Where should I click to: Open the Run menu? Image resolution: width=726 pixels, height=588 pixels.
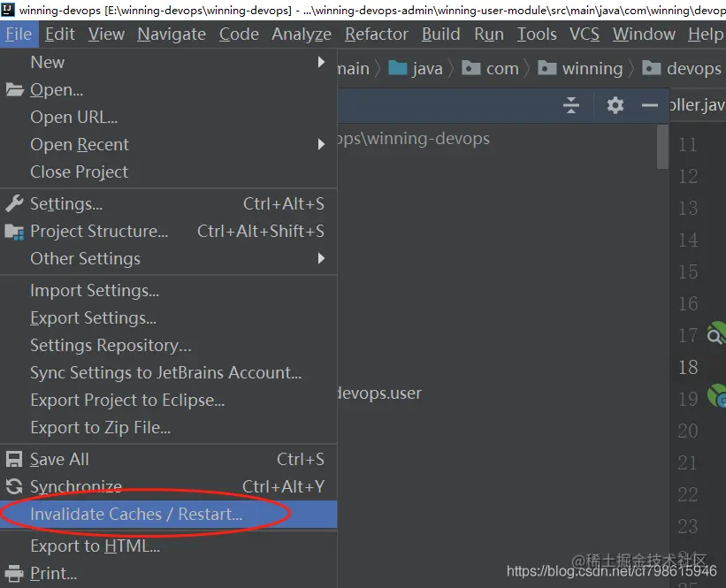click(489, 34)
